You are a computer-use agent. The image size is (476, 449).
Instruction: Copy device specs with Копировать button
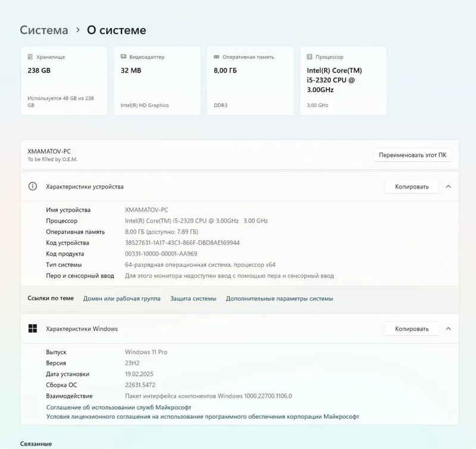(x=412, y=187)
